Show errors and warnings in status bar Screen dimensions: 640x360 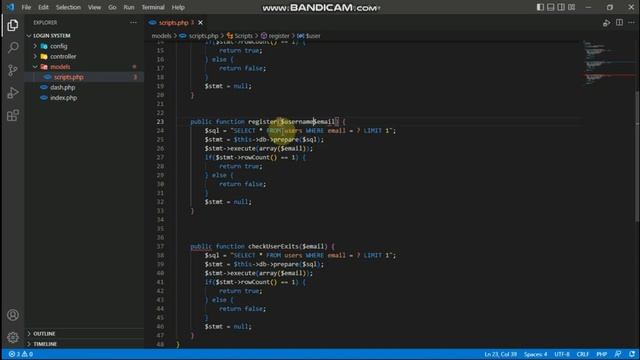pos(20,354)
